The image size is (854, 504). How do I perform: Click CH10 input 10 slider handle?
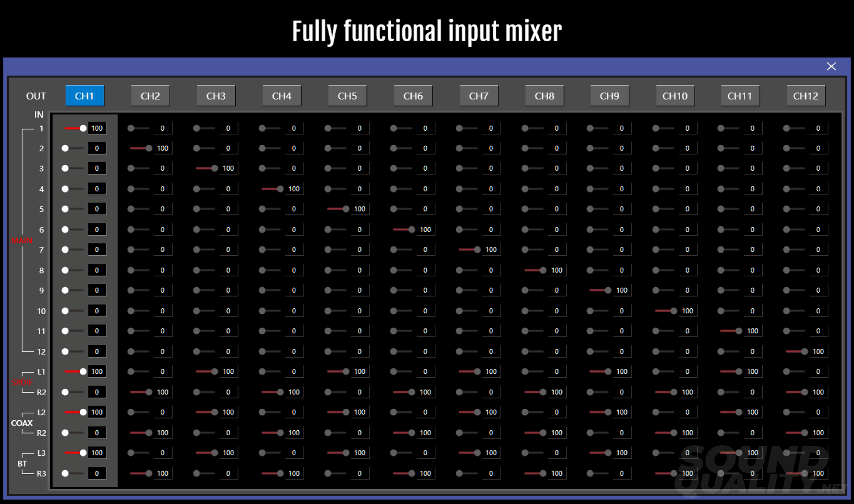(674, 311)
